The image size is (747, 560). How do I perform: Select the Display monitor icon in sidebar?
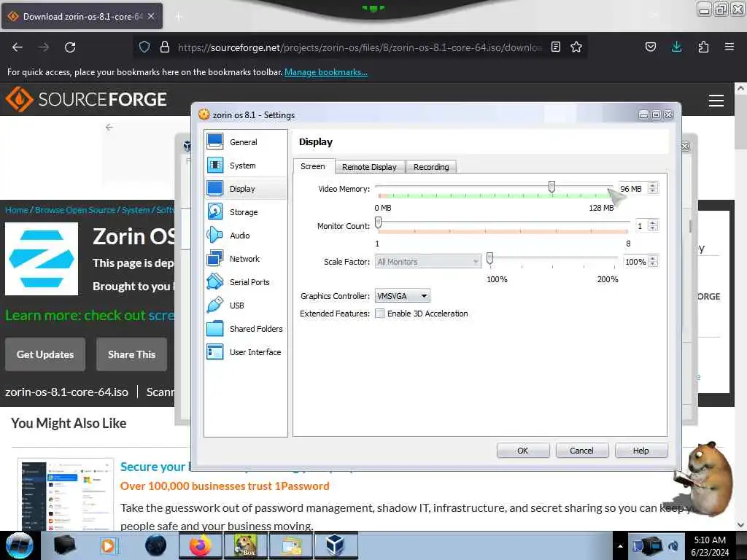tap(215, 188)
